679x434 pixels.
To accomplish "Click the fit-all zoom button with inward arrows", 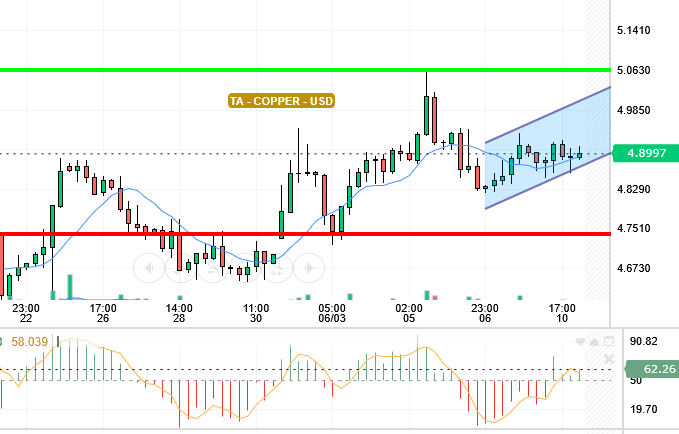I will (x=277, y=268).
